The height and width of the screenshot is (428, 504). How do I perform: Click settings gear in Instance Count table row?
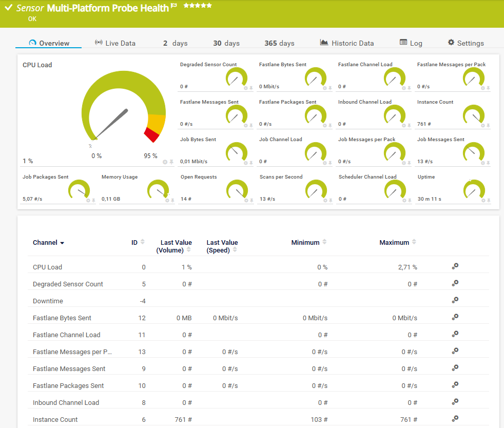click(x=455, y=419)
